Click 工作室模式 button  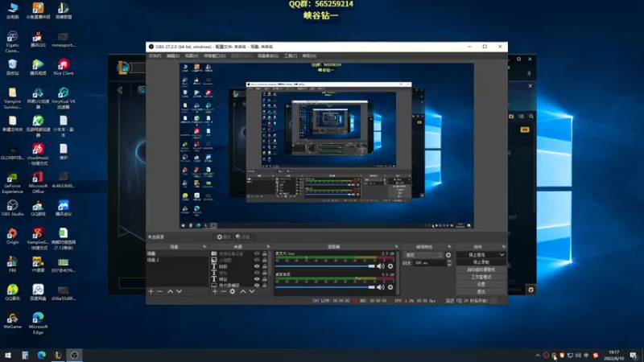click(481, 277)
